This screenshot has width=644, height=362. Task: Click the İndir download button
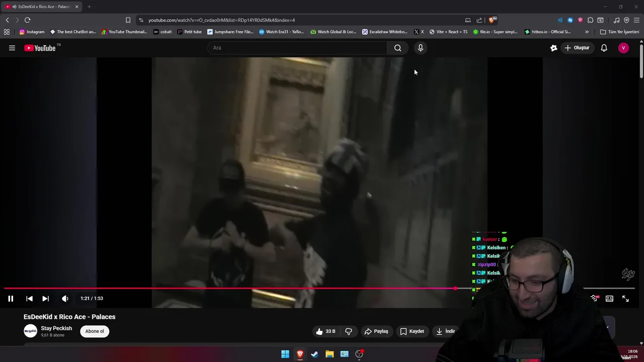coord(445,331)
